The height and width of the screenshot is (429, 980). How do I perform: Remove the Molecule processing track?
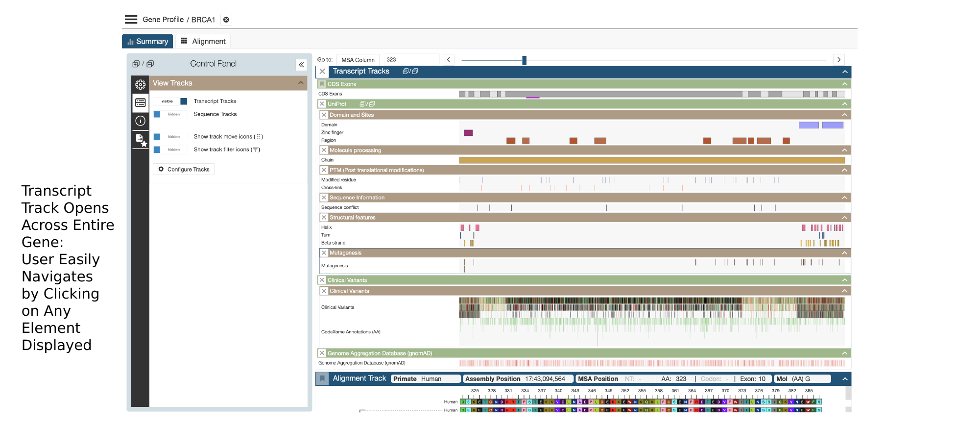[324, 150]
